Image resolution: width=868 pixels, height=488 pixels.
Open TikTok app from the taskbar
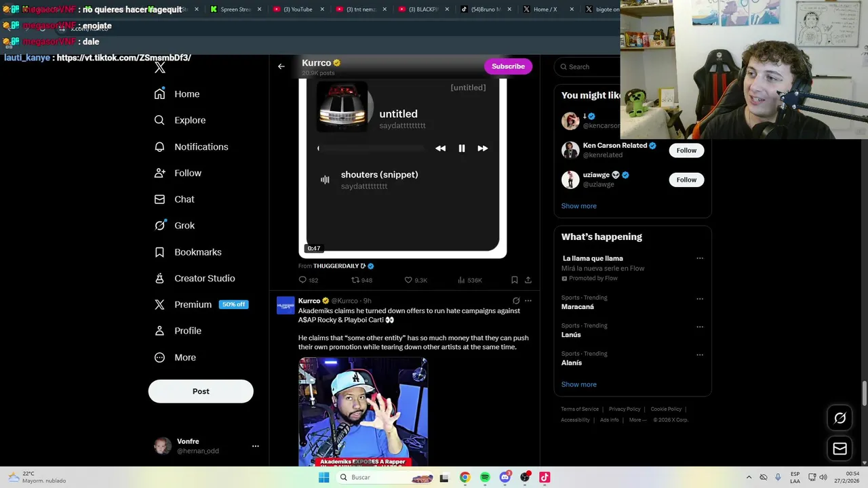click(x=545, y=478)
